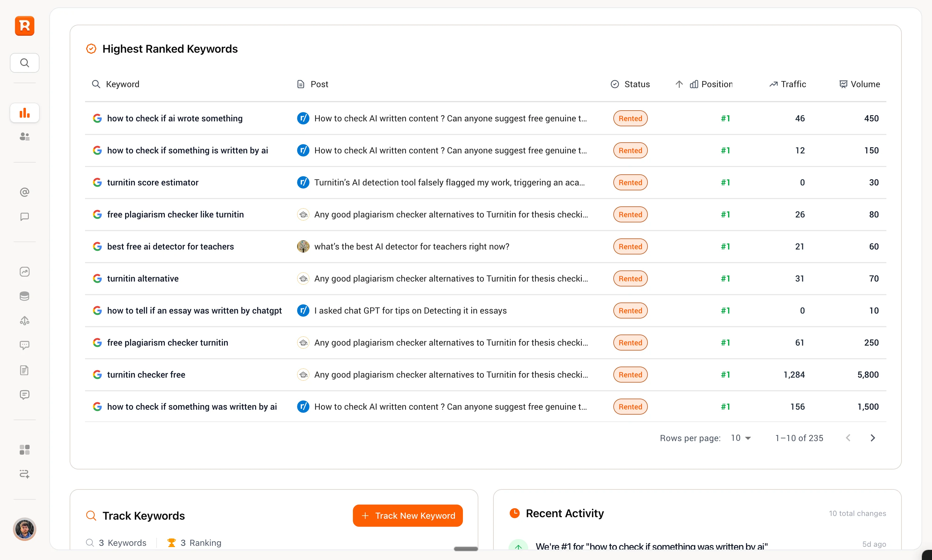Open the search box in the sidebar
The image size is (932, 560).
click(25, 63)
